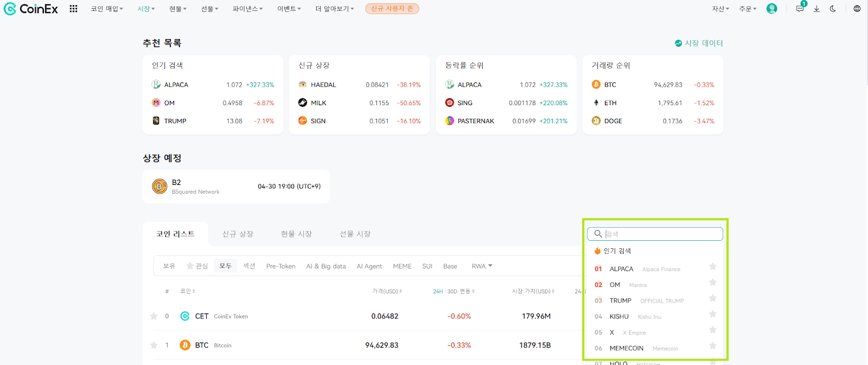Select MEMECOIN Memecoin search result

click(x=655, y=348)
